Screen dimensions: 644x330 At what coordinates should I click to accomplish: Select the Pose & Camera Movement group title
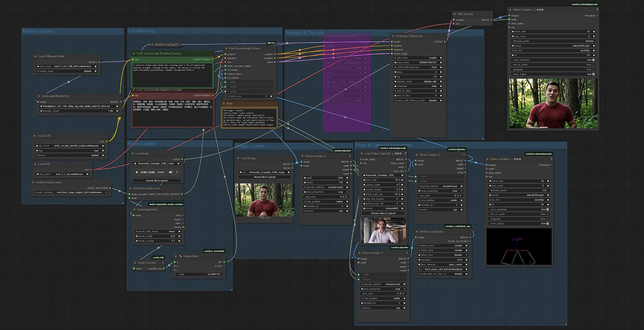(384, 145)
